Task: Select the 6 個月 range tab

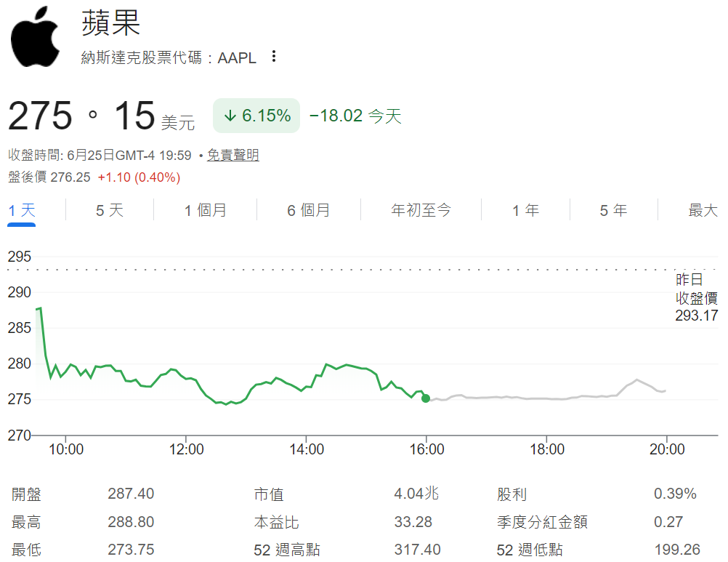Action: tap(308, 210)
